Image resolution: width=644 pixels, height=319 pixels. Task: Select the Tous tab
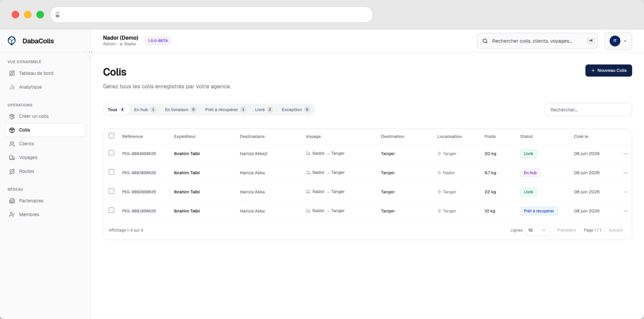point(116,110)
